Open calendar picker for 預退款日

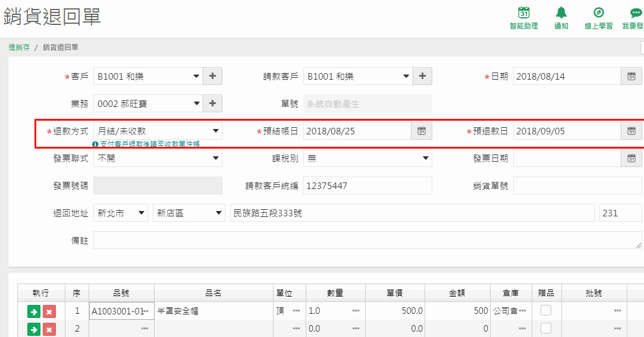(x=632, y=131)
